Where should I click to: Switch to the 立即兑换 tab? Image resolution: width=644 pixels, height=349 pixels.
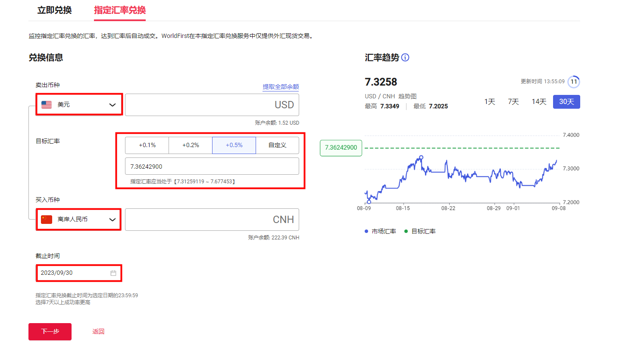[54, 10]
